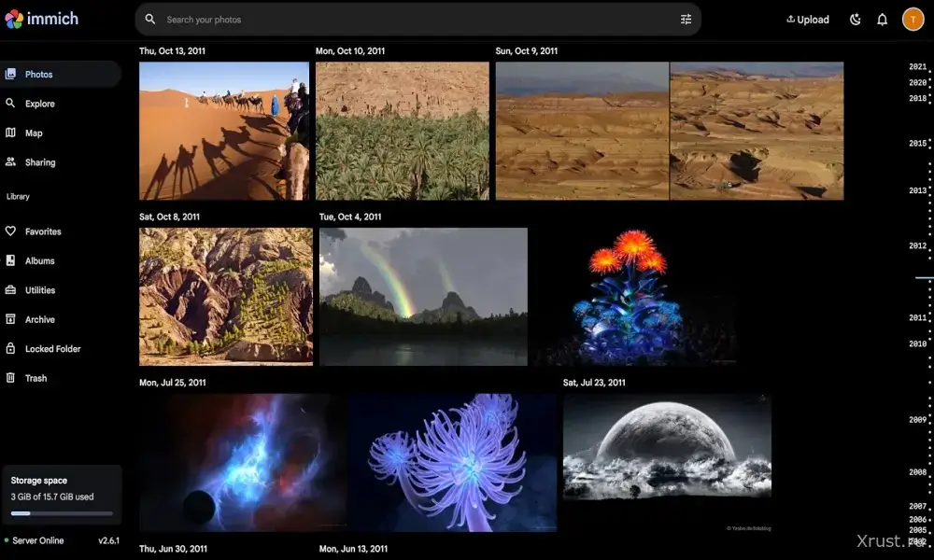Jump to 2009 on timeline scrubber
The width and height of the screenshot is (934, 560).
(x=917, y=419)
